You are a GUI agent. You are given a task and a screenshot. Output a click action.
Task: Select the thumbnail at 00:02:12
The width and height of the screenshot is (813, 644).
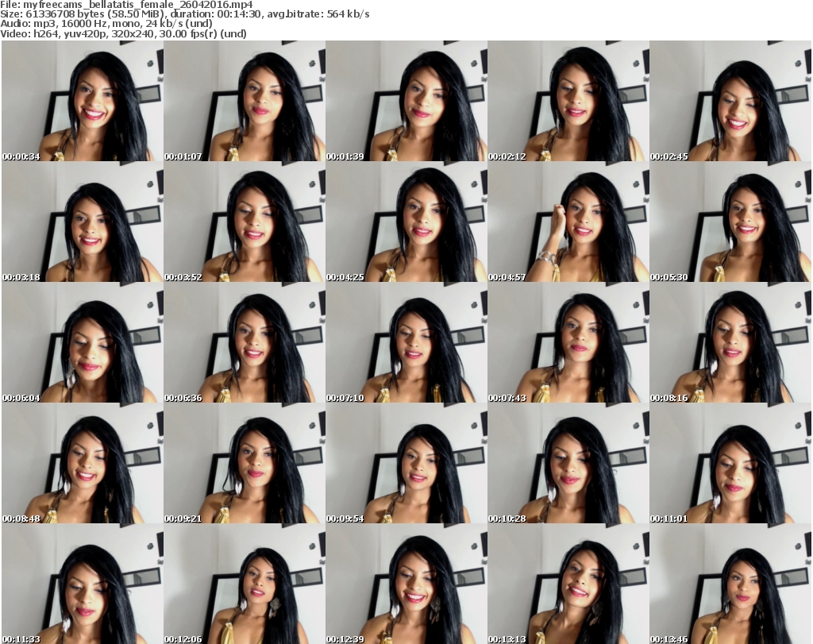coord(568,101)
